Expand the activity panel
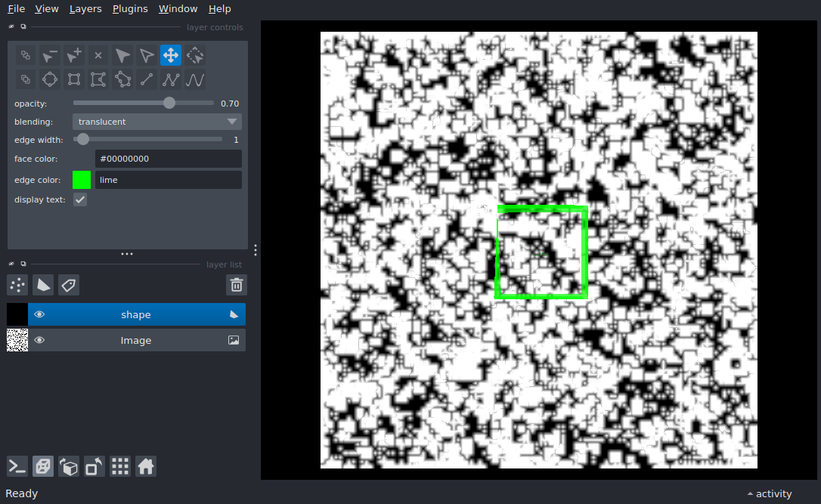This screenshot has width=821, height=504. click(769, 493)
